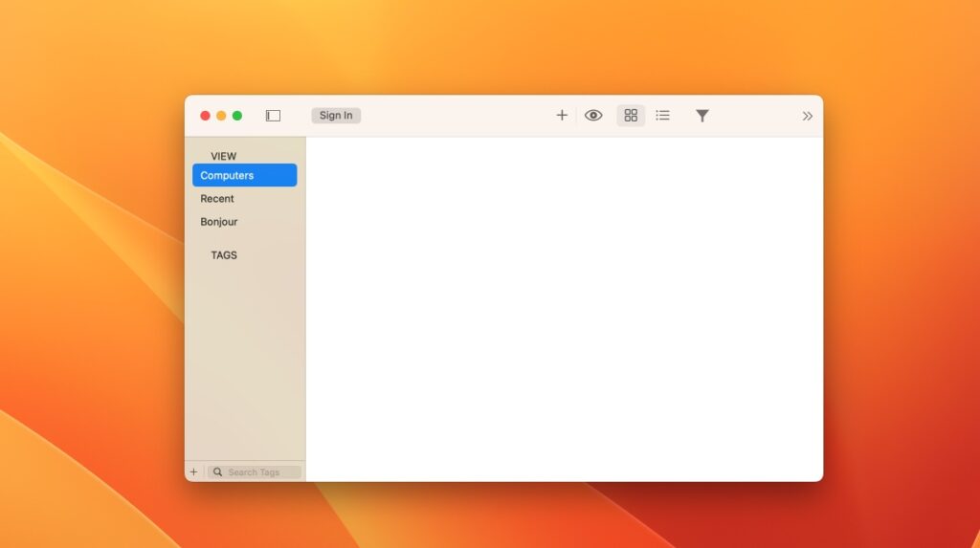Add a new tag with bottom plus

click(x=193, y=472)
